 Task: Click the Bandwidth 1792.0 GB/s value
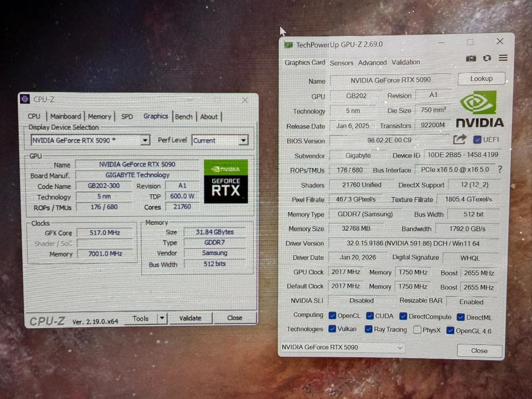tap(467, 229)
